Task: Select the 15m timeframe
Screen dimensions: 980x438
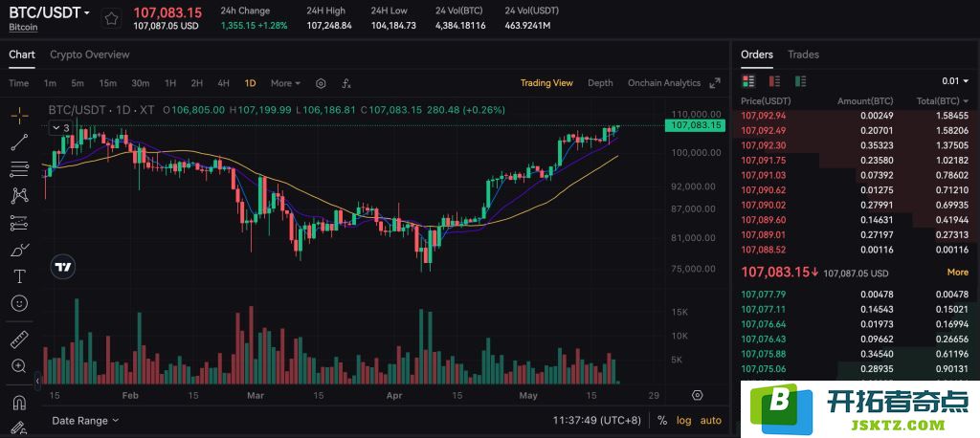Action: pyautogui.click(x=107, y=83)
